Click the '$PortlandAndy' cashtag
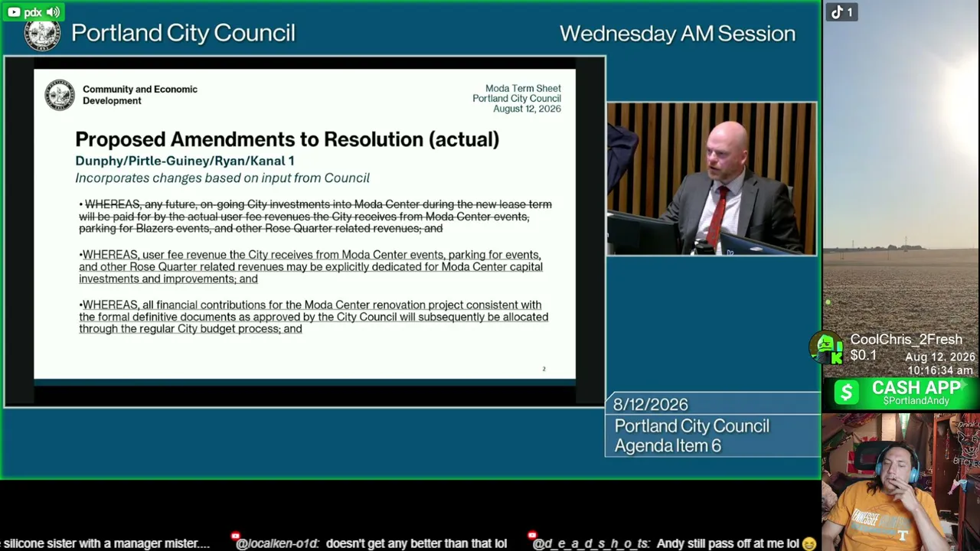Viewport: 980px width, 551px height. [916, 401]
